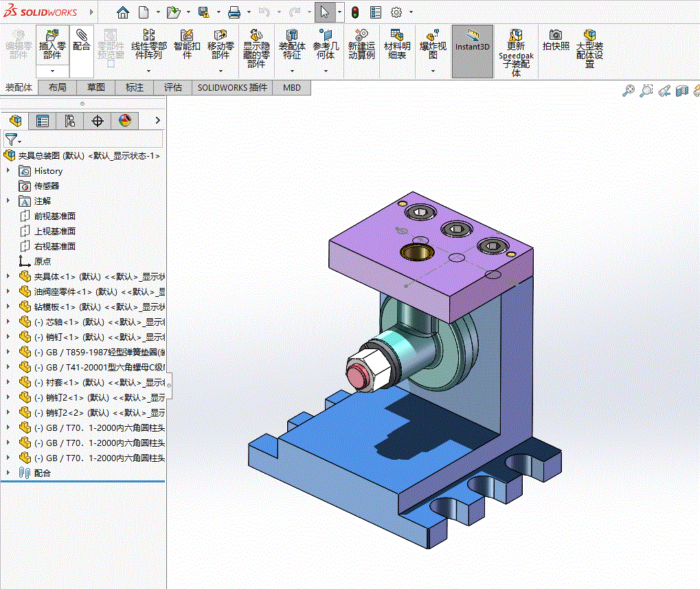Open a file with the Open icon
The width and height of the screenshot is (700, 589).
(x=173, y=12)
